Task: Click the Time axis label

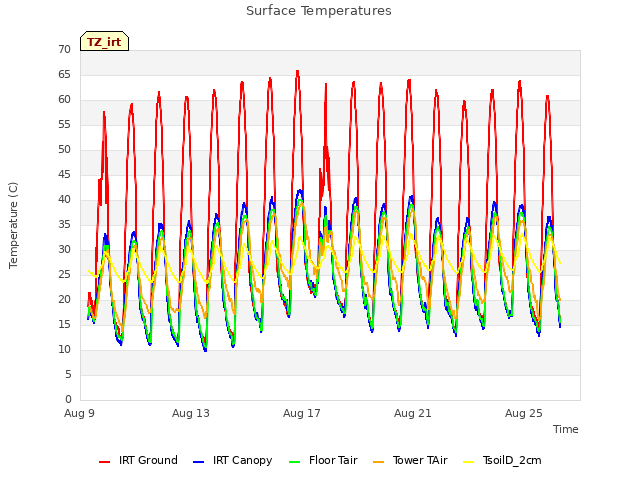Action: coord(565,429)
